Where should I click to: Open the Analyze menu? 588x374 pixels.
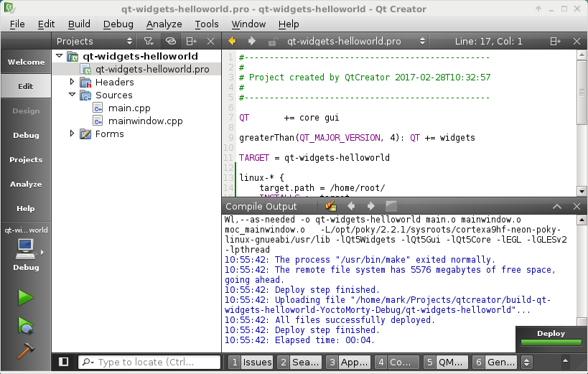[164, 24]
